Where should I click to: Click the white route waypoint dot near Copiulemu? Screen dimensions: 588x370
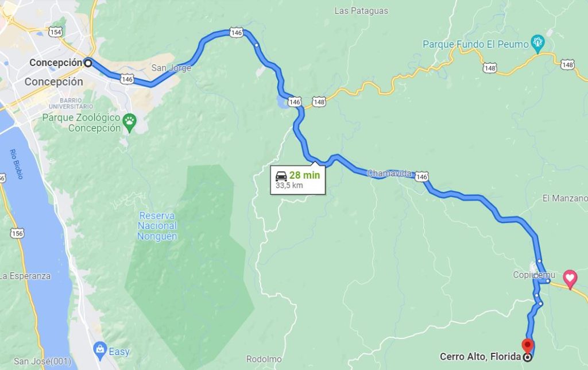(548, 281)
